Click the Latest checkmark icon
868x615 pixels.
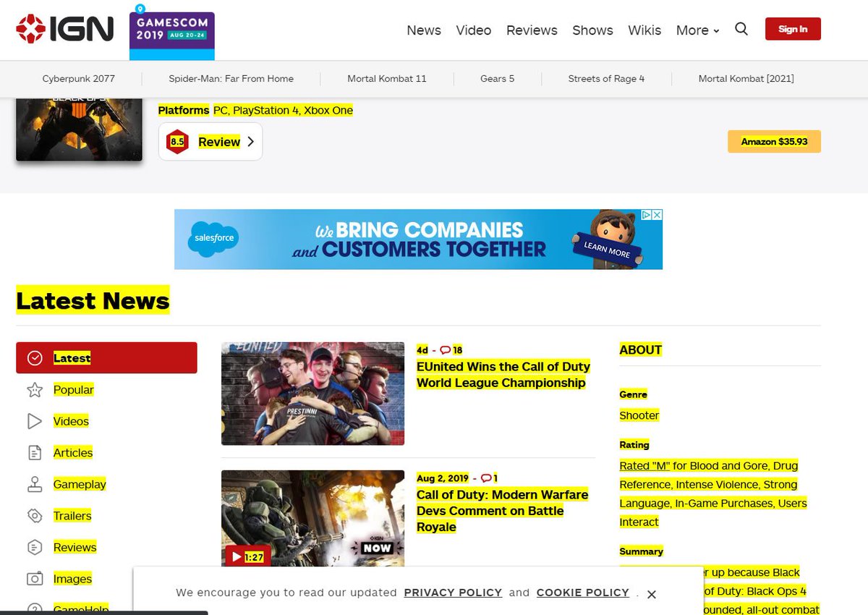(35, 358)
